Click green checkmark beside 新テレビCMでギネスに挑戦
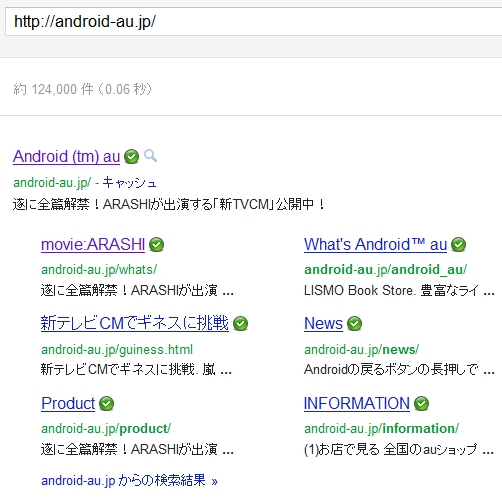This screenshot has width=502, height=498. (240, 324)
